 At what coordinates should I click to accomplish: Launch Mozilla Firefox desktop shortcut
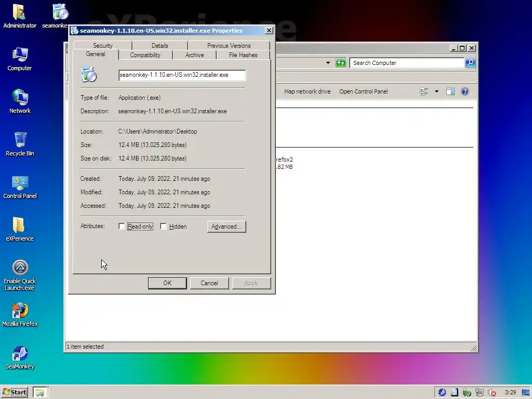click(20, 315)
